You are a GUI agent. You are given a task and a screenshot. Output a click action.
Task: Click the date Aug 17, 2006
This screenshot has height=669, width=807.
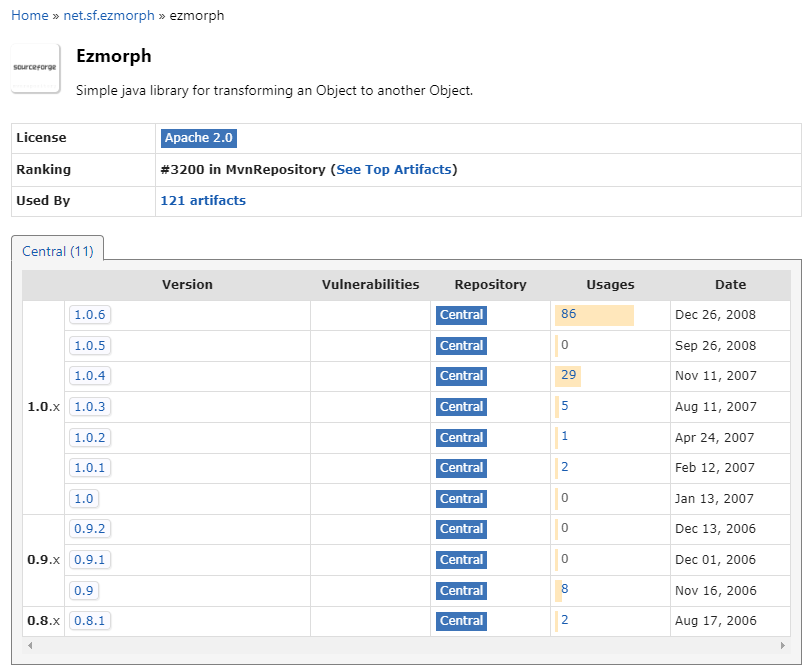click(716, 621)
